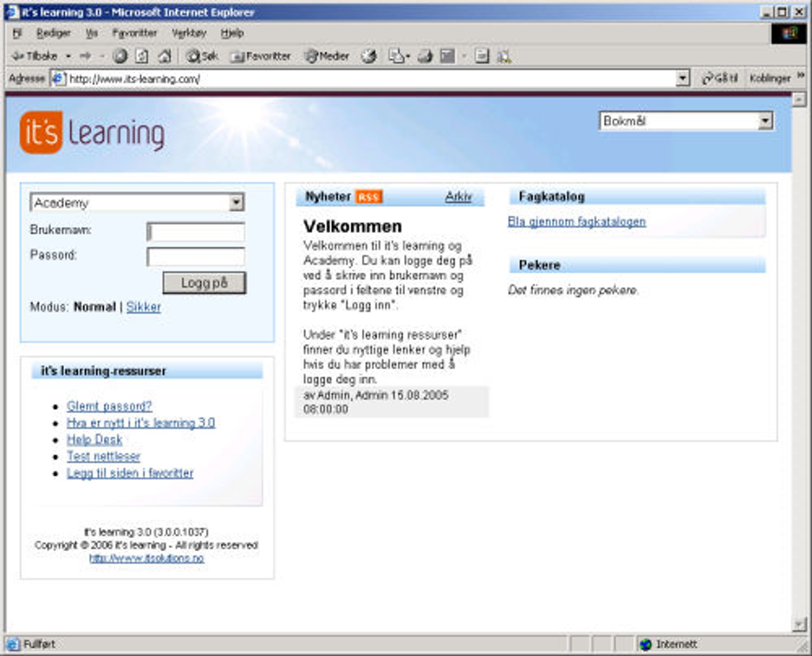Expand the Koblinger links chevron
Screen dimensions: 812x656
pyautogui.click(x=800, y=76)
